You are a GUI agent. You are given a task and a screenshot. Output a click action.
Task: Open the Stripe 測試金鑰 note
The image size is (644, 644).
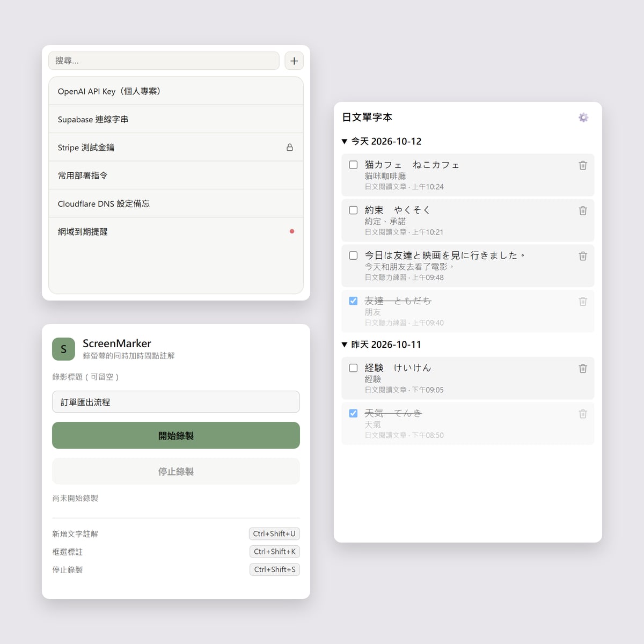(x=176, y=147)
